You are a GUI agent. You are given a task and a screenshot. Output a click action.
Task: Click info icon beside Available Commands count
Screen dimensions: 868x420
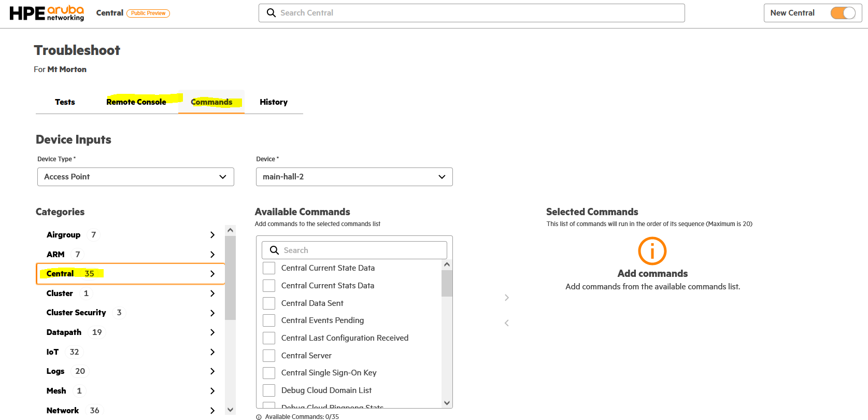point(259,417)
